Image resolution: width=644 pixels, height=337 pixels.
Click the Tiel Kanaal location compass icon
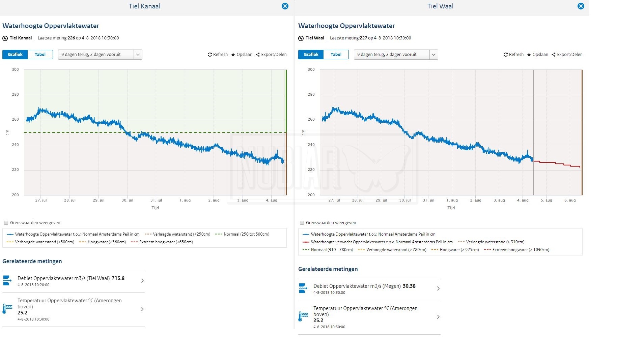5,38
